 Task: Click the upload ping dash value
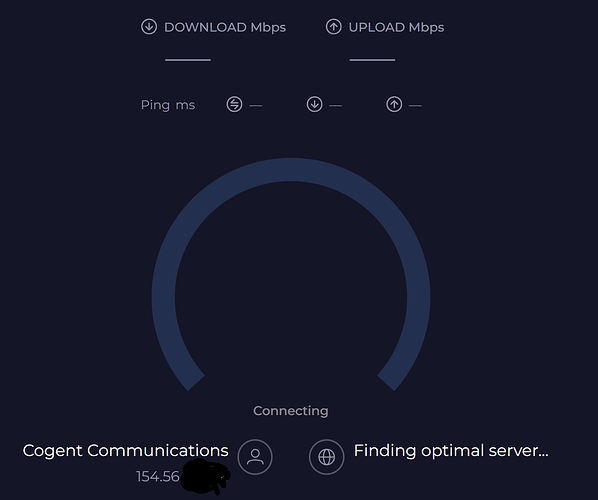(x=415, y=105)
